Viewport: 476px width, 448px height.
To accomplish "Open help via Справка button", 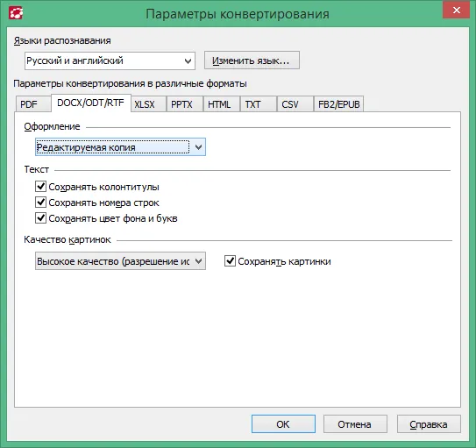I will [x=429, y=424].
